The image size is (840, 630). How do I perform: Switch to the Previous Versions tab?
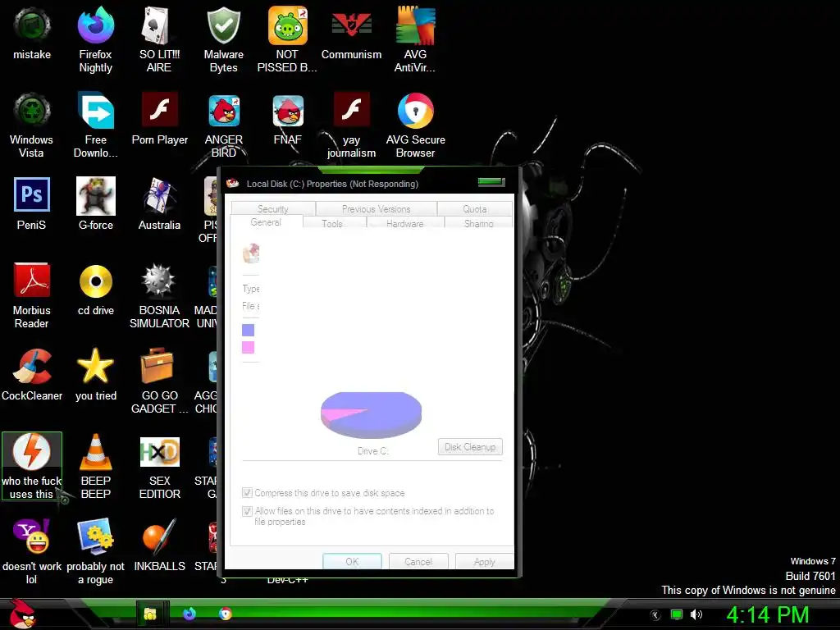coord(376,208)
